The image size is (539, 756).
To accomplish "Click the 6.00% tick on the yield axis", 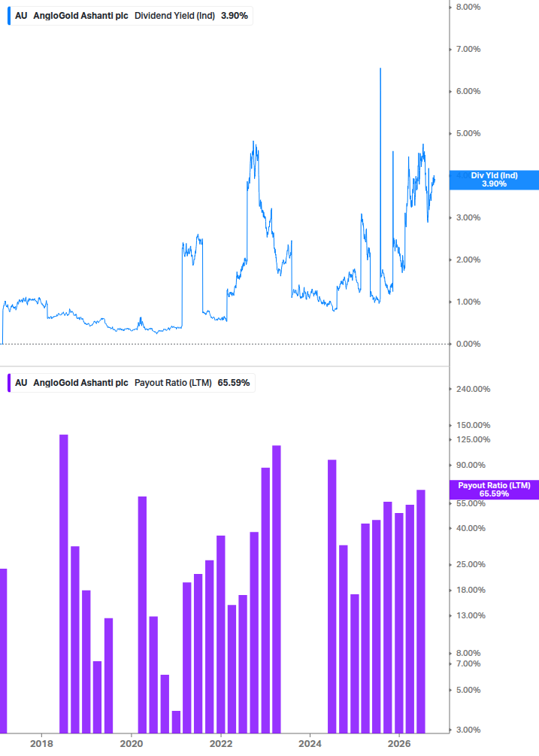I will [468, 91].
